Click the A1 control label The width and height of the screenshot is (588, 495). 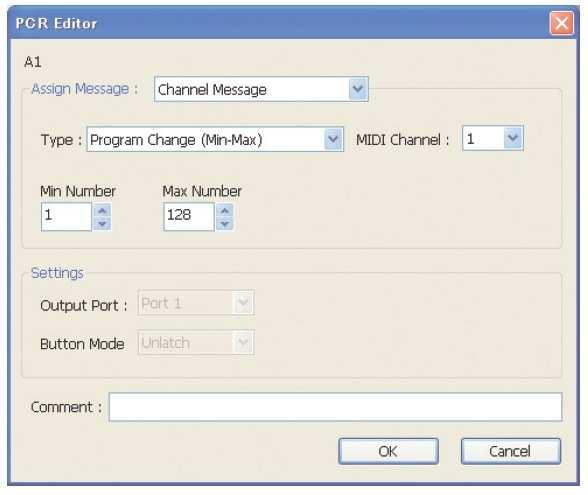[33, 62]
